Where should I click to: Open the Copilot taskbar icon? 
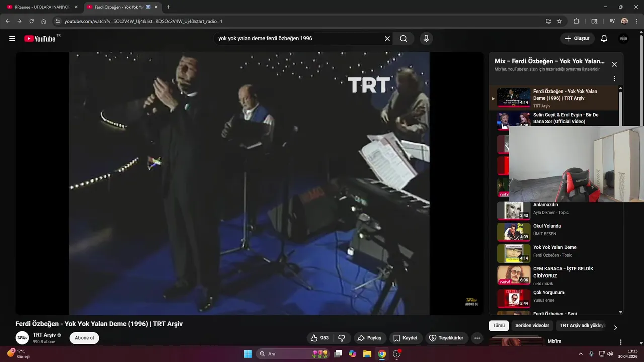point(352,354)
